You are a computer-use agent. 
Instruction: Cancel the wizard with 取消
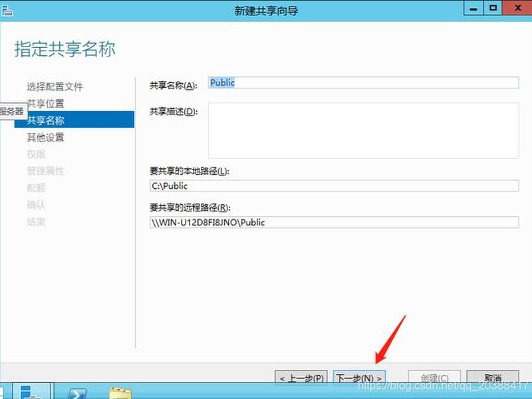[x=493, y=377]
